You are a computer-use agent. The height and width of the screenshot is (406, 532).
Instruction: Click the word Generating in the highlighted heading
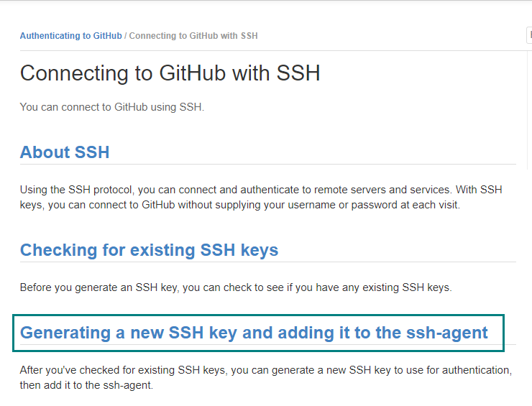(65, 333)
